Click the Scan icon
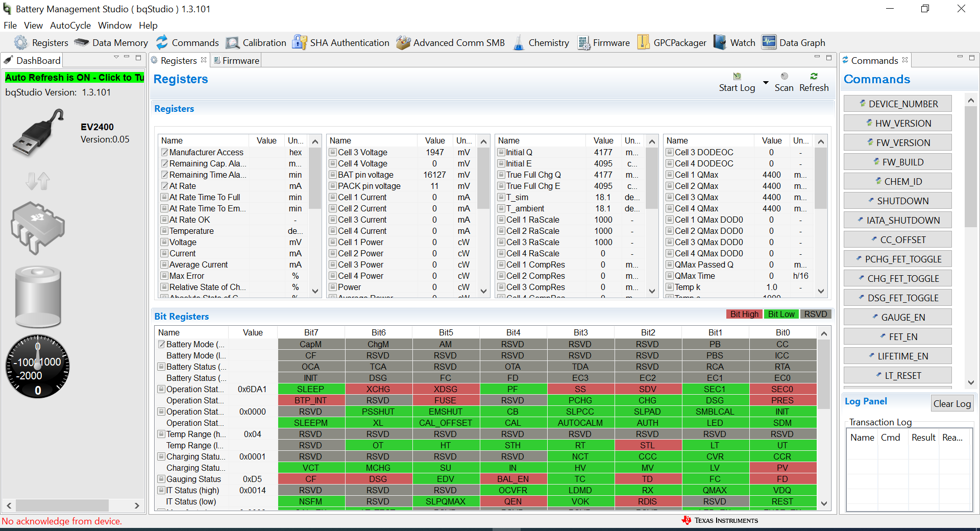 785,76
